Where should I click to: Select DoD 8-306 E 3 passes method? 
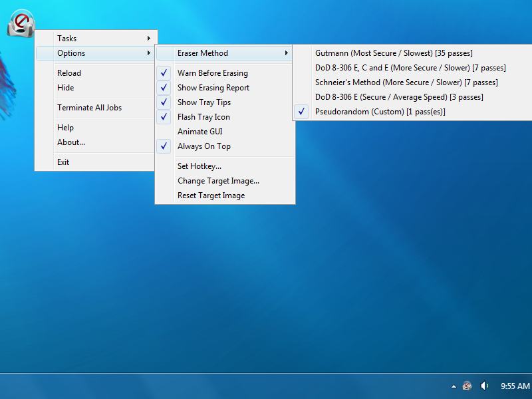tap(399, 97)
